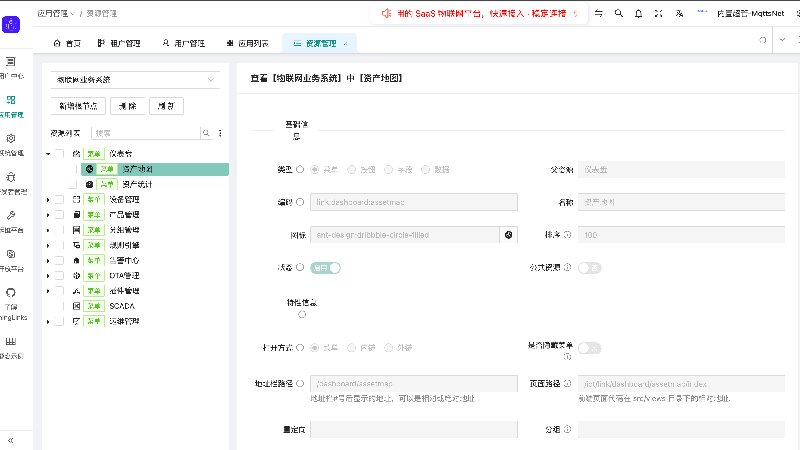Click help icon next to 页面路径
Viewport: 800px width, 450px height.
coord(567,383)
